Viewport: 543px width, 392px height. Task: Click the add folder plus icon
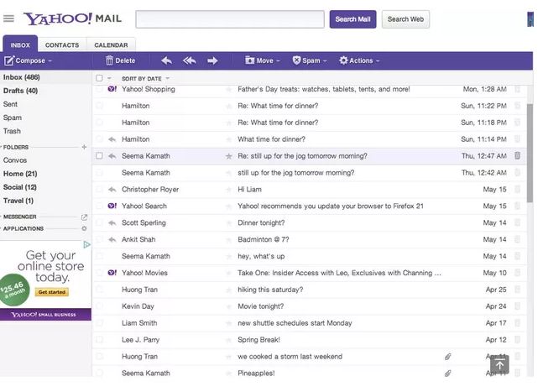pyautogui.click(x=84, y=147)
